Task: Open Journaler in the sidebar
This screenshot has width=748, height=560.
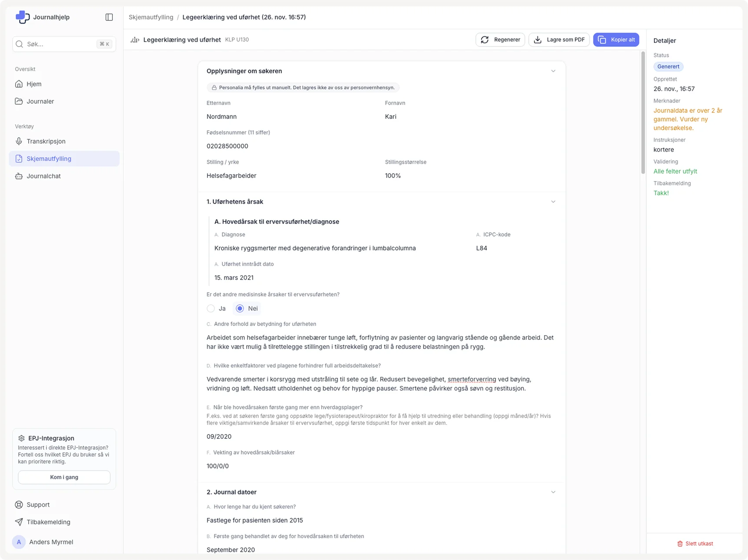Action: (x=40, y=101)
